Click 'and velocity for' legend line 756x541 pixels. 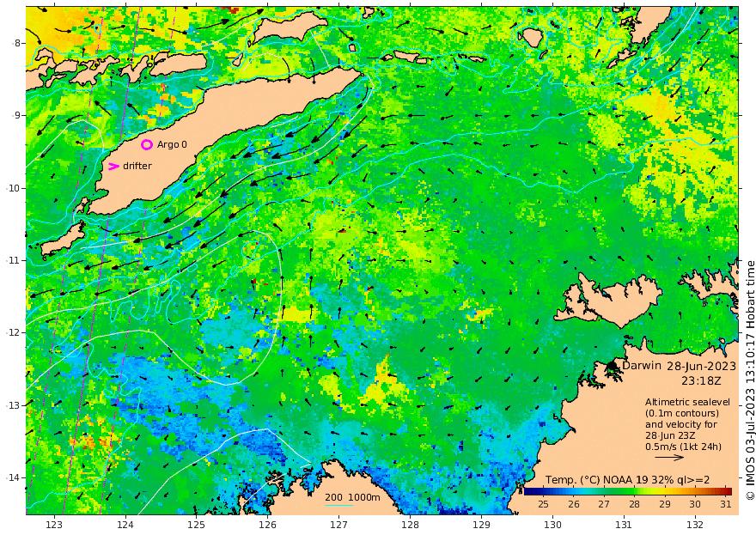coord(680,424)
